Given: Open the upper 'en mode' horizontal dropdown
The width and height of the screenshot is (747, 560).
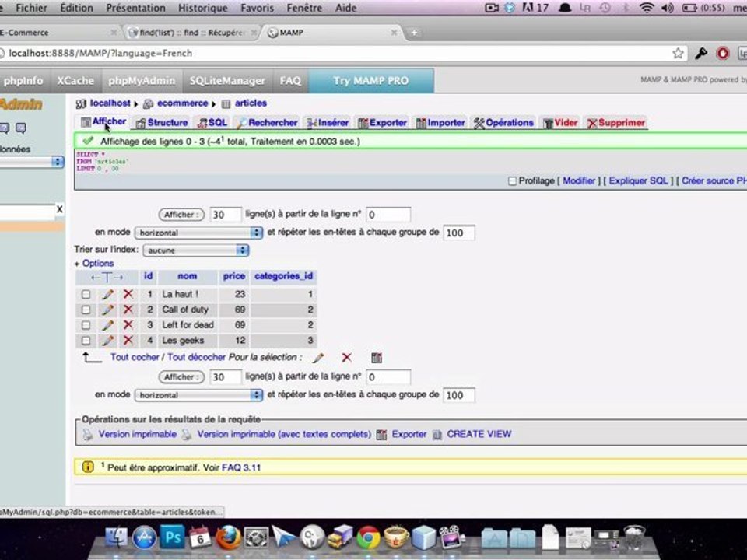Looking at the screenshot, I should coord(198,233).
